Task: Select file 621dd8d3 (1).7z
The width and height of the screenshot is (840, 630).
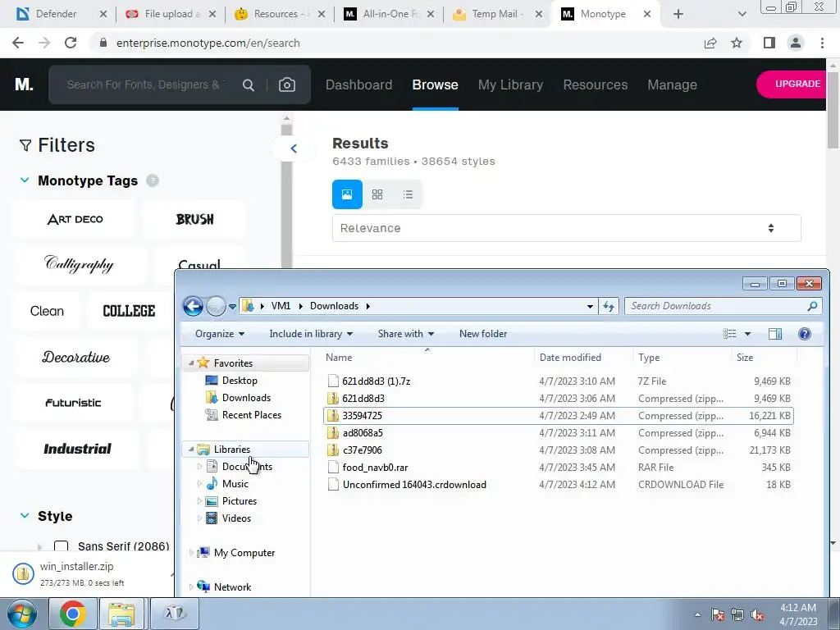Action: coord(376,381)
